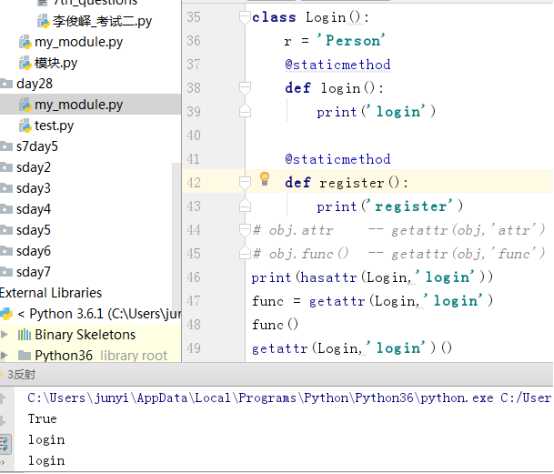Screen dimensions: 554x474
Task: Click the comment fold end marker on line 45
Action: [x=244, y=254]
